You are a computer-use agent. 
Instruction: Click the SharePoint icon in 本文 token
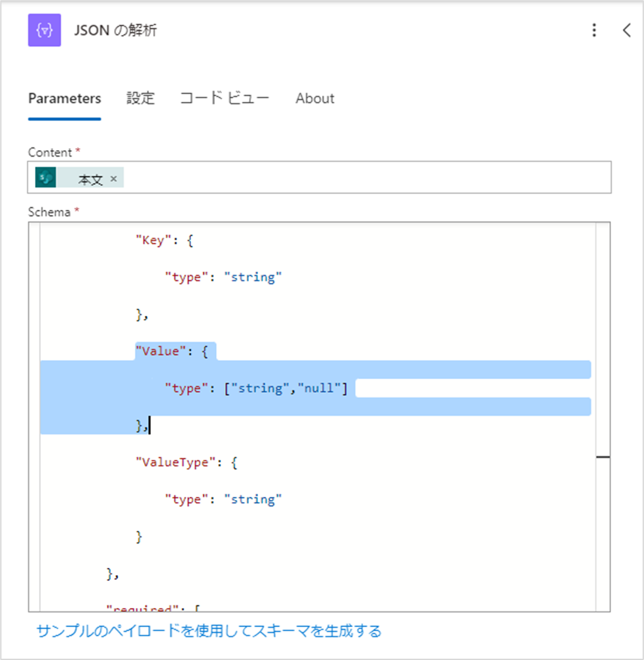tap(45, 178)
